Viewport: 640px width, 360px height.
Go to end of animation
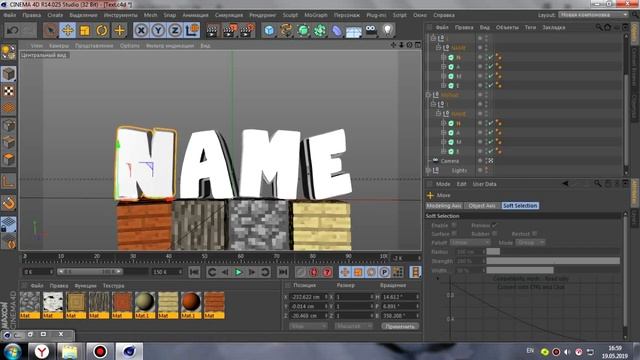click(282, 272)
